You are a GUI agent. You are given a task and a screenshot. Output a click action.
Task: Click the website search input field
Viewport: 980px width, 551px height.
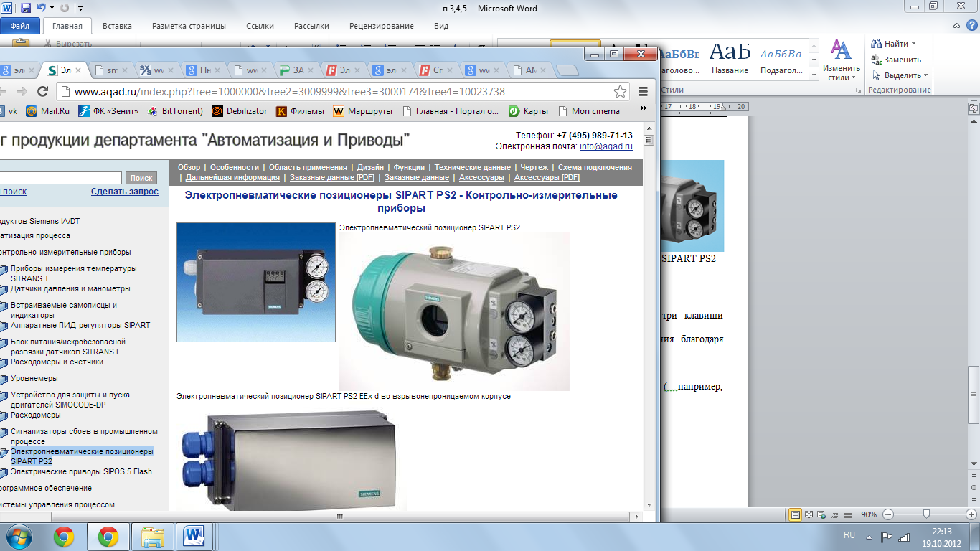click(60, 178)
